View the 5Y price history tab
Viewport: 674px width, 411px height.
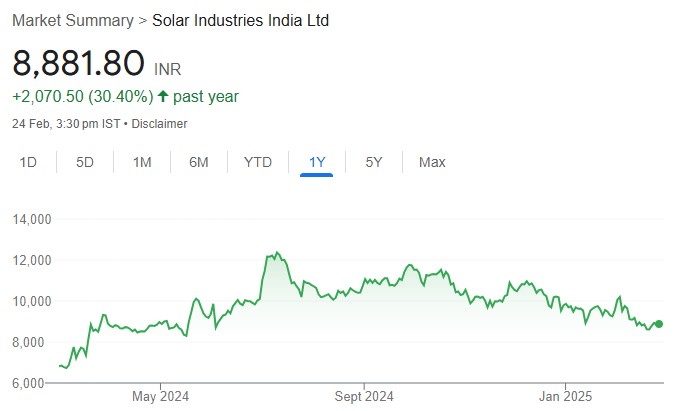coord(373,162)
